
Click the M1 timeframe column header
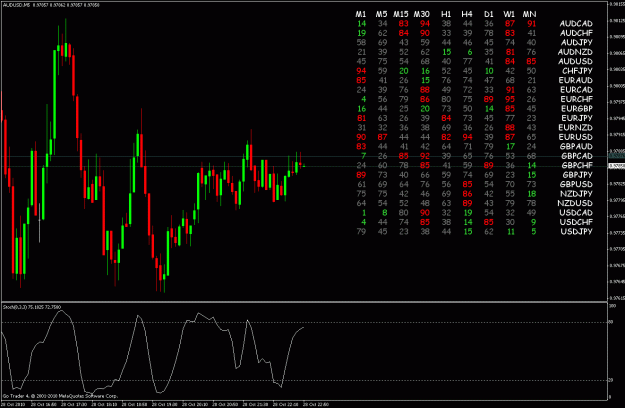pyautogui.click(x=361, y=14)
